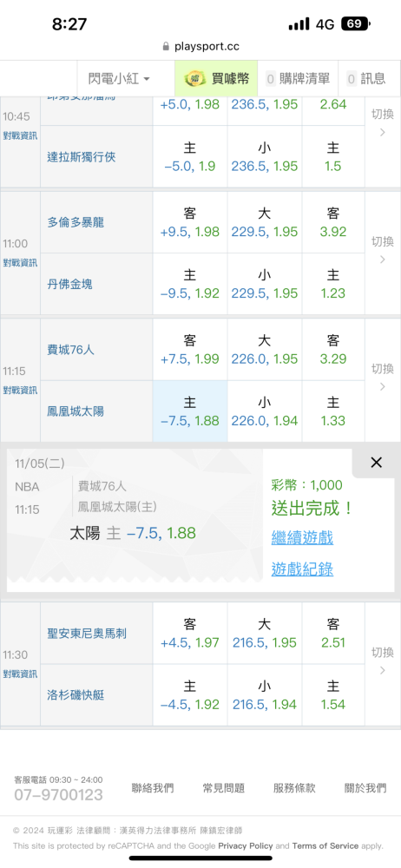The image size is (401, 868).
Task: Select 丹佛金塊 moneyline 1.23
Action: point(333,284)
